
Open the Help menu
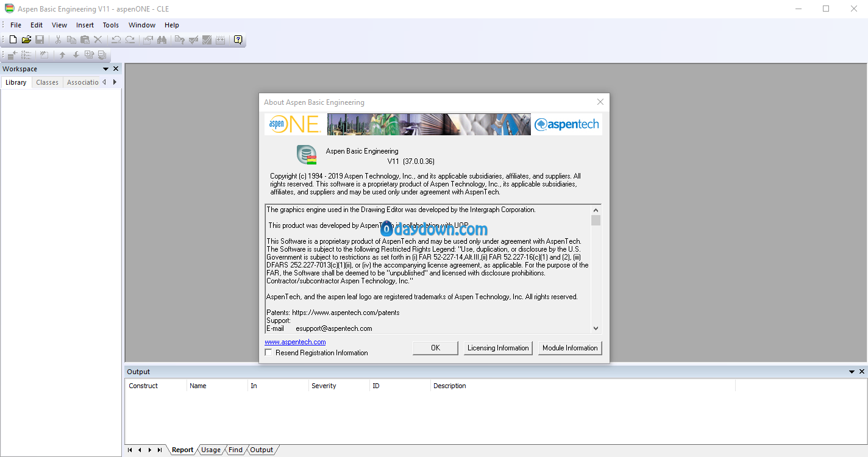(x=172, y=25)
